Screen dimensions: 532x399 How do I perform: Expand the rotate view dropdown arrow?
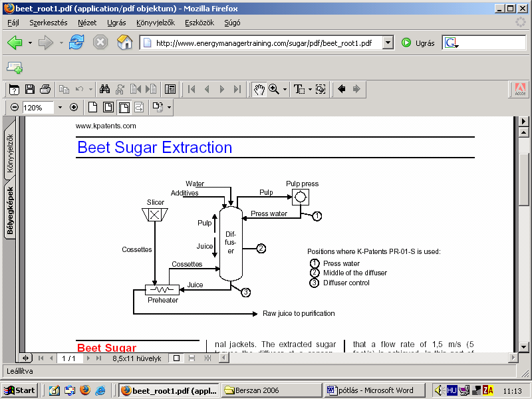point(169,108)
